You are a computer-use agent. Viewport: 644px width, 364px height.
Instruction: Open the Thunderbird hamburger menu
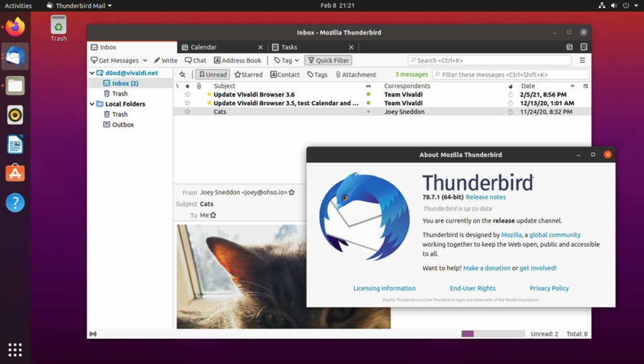pos(582,60)
